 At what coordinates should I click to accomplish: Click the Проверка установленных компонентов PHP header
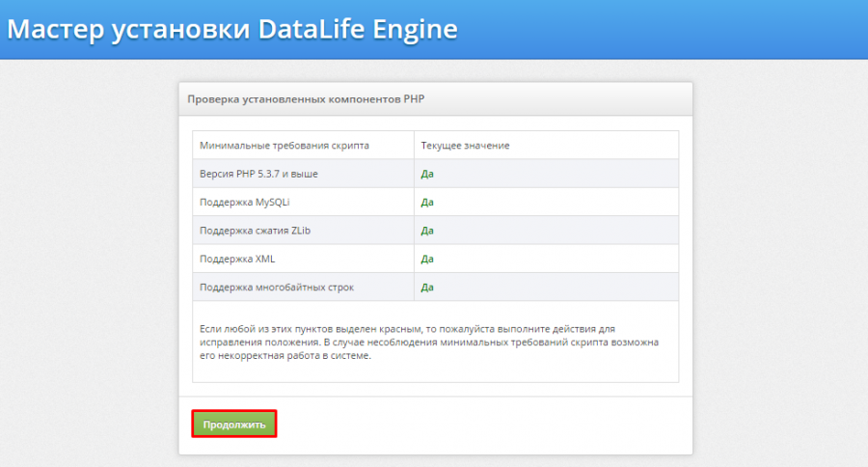[306, 99]
